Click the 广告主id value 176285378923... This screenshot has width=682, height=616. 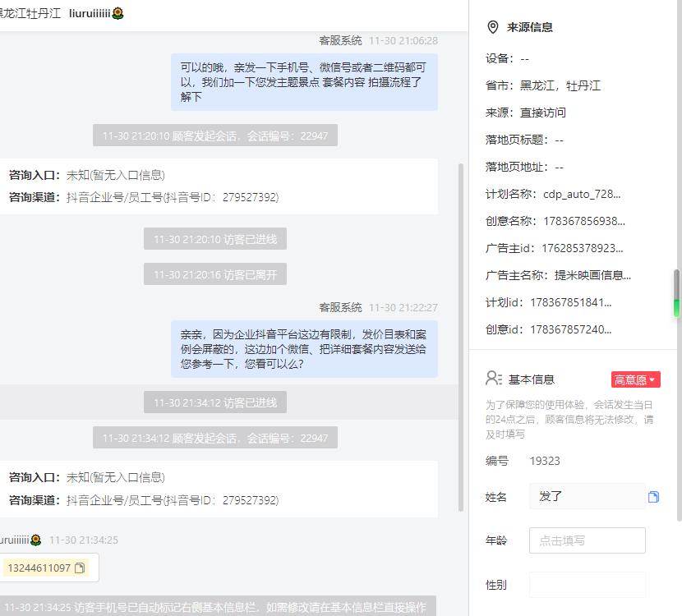582,248
